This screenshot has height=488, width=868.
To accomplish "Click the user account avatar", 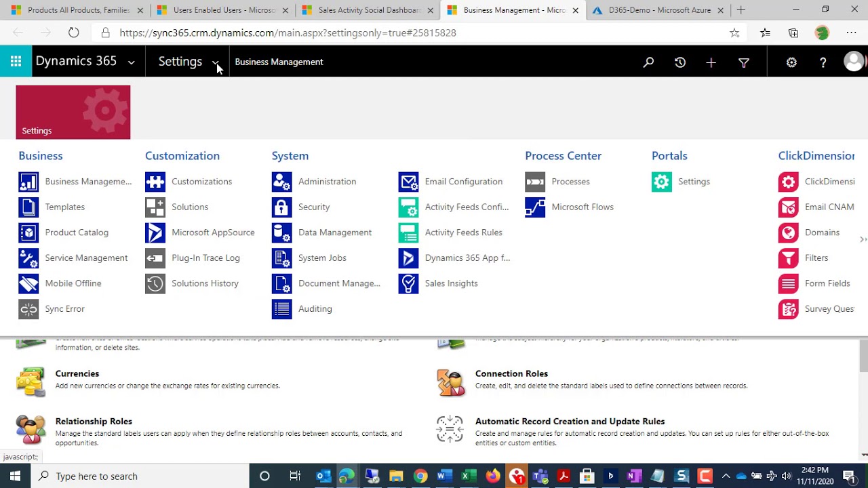I will pos(853,62).
